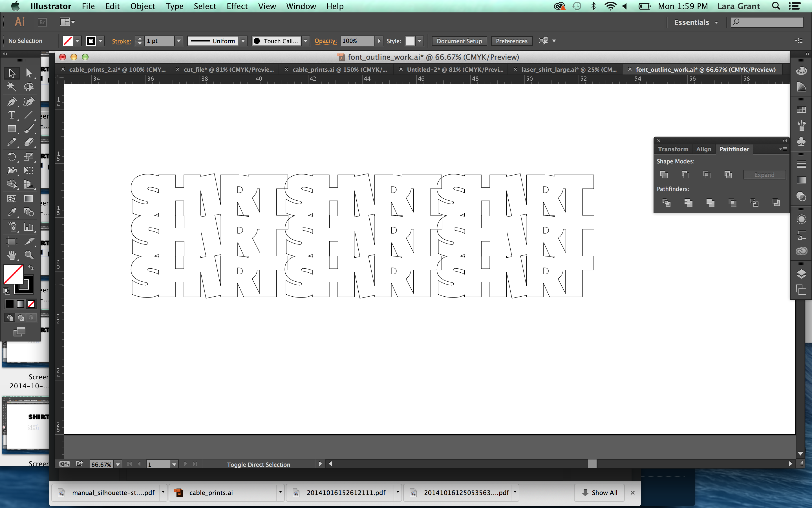Select the Rotate tool

(x=12, y=157)
